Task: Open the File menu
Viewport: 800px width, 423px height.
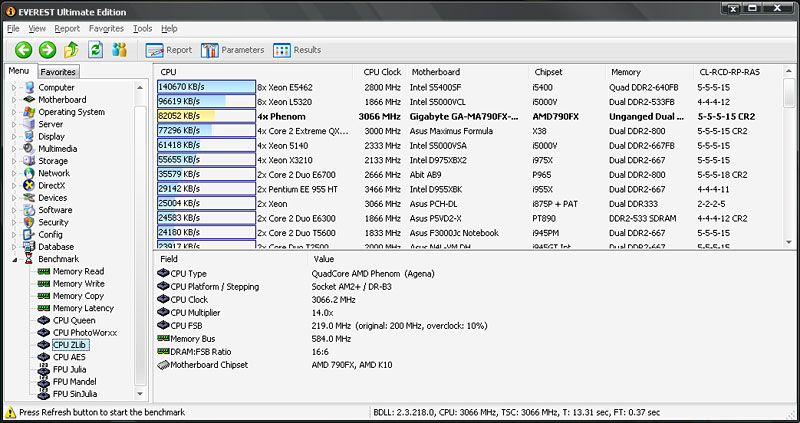Action: tap(13, 29)
